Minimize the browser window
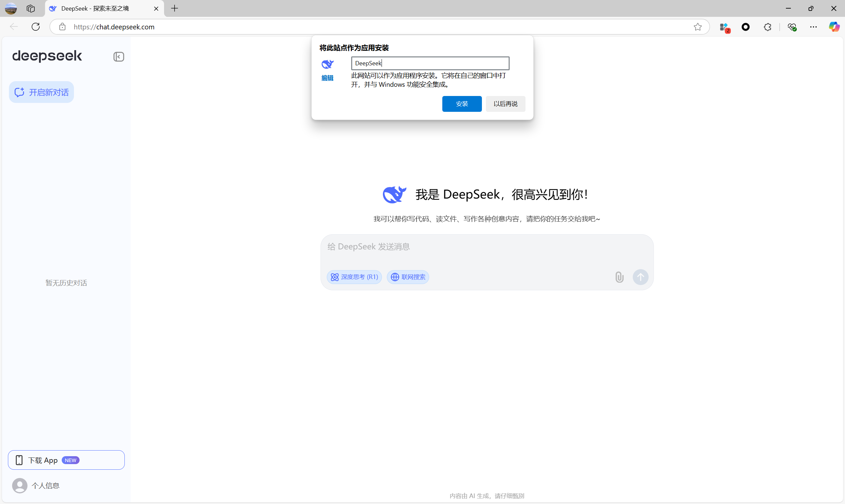845x504 pixels. coord(788,9)
